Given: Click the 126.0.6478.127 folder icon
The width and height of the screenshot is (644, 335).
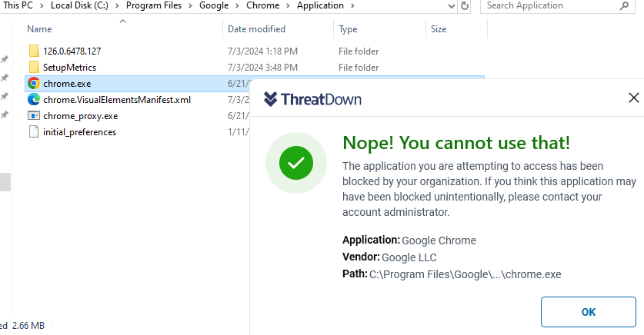Looking at the screenshot, I should (x=34, y=51).
